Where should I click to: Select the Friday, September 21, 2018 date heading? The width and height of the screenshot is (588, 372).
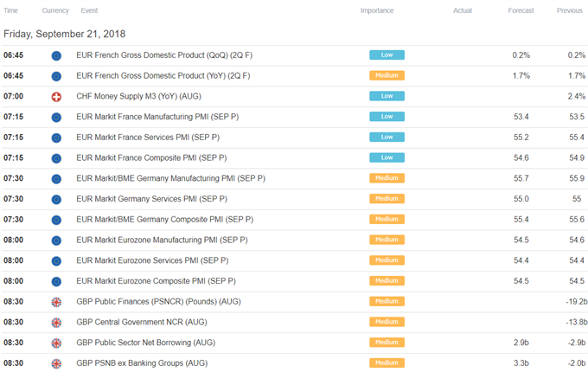tap(65, 34)
